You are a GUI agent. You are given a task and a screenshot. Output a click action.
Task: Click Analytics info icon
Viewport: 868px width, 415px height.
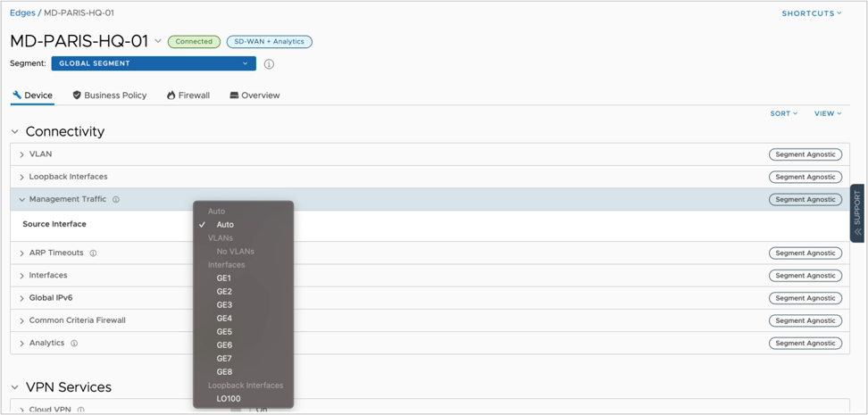(74, 344)
